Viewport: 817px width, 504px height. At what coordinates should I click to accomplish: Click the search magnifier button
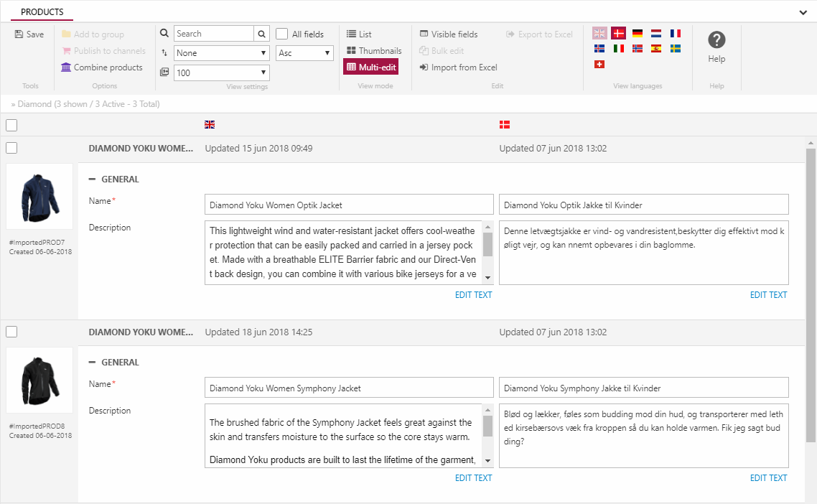click(262, 34)
